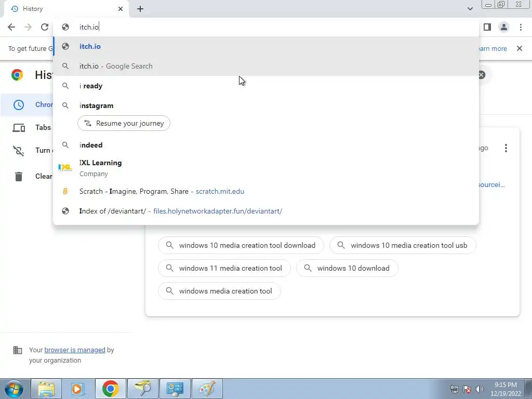
Task: Pick the 'indeed' search suggestion
Action: pyautogui.click(x=266, y=145)
